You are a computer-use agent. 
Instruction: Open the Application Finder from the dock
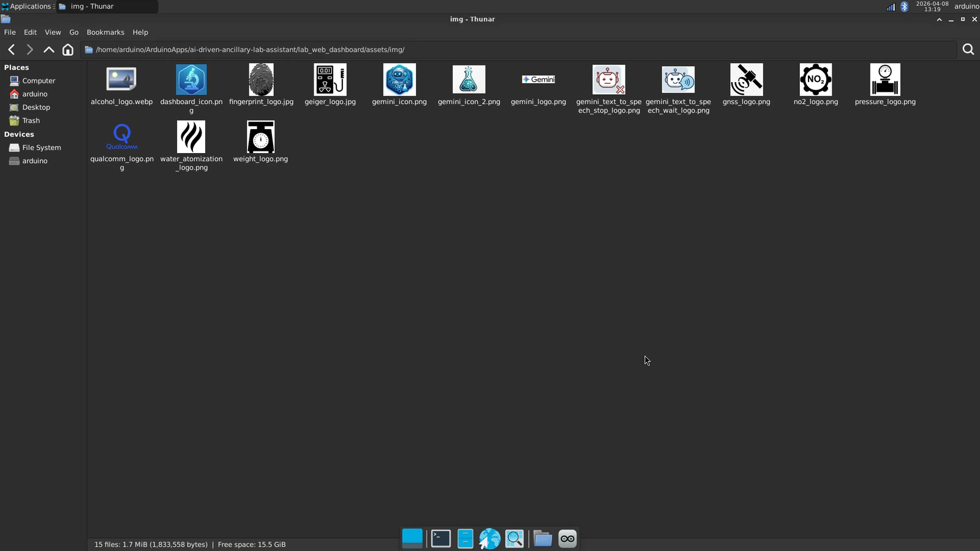tap(514, 538)
